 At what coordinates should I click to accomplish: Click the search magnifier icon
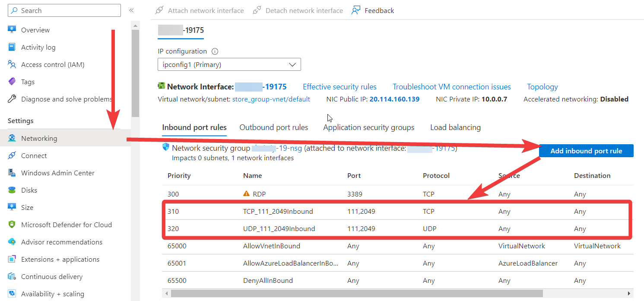15,10
